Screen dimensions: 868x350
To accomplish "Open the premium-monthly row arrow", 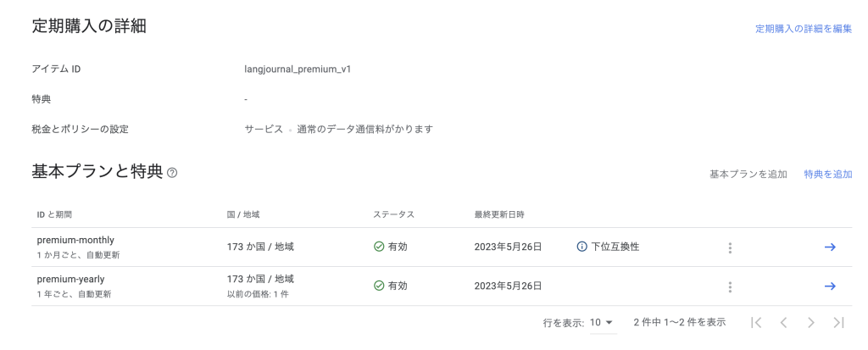I will click(829, 247).
